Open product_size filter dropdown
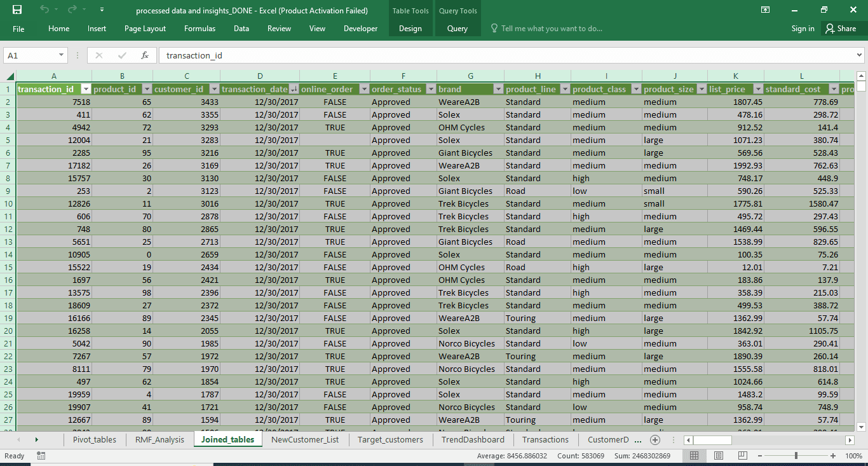 (x=702, y=89)
